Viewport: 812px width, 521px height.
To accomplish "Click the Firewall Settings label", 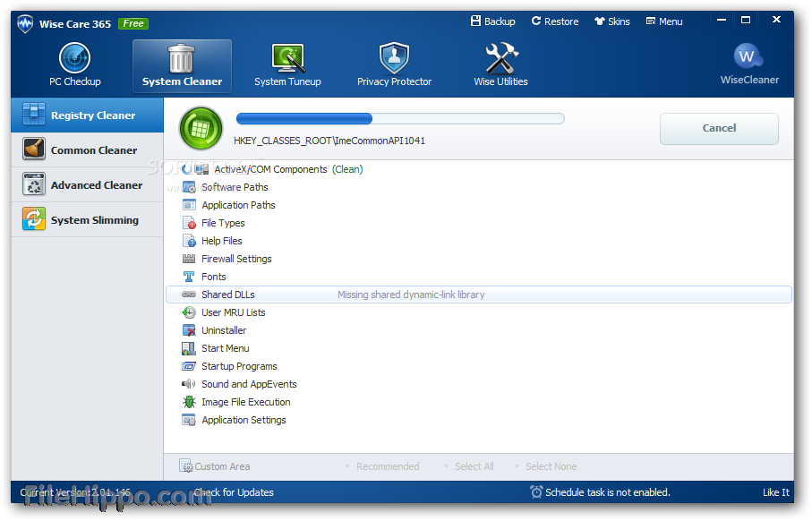I will [x=236, y=259].
